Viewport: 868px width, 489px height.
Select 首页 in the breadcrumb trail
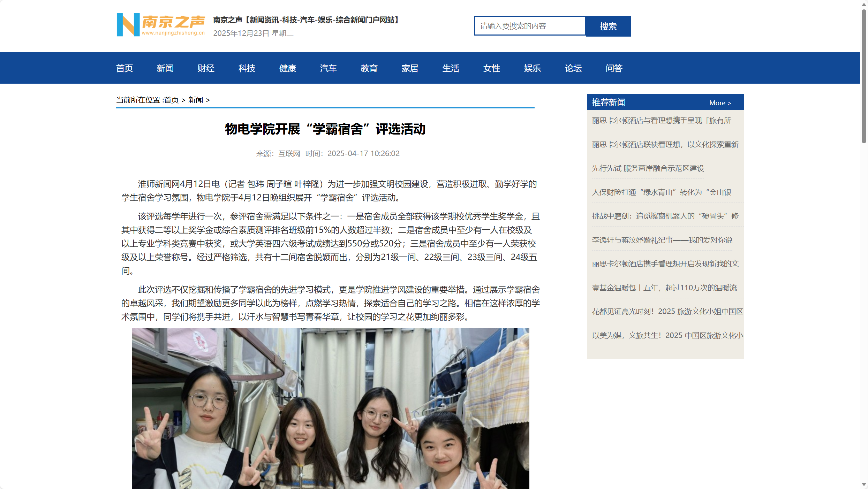click(x=171, y=100)
